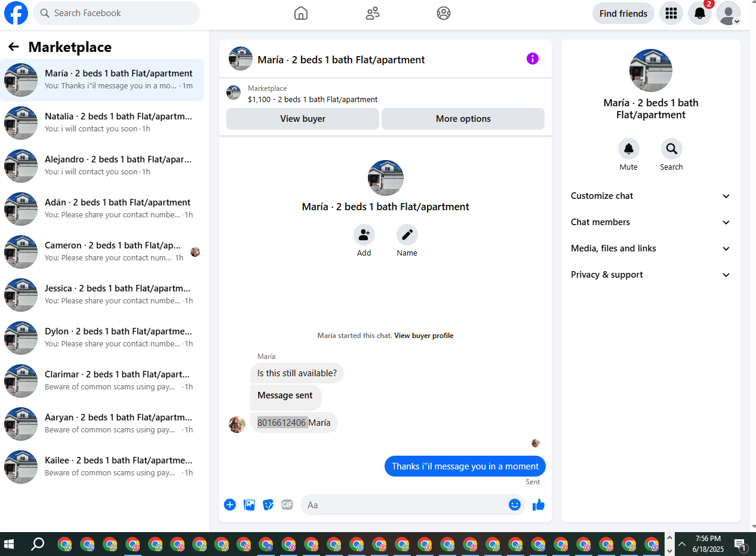Open the Windows taskbar search icon
The height and width of the screenshot is (556, 756).
[x=38, y=544]
